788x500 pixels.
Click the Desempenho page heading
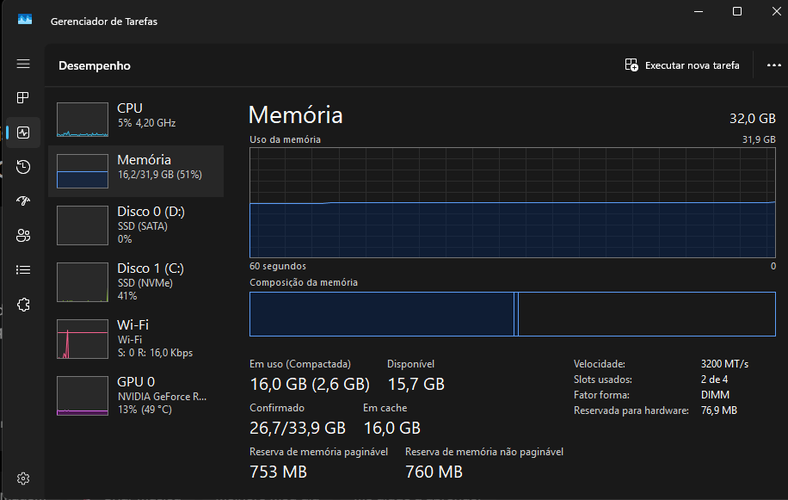[94, 66]
